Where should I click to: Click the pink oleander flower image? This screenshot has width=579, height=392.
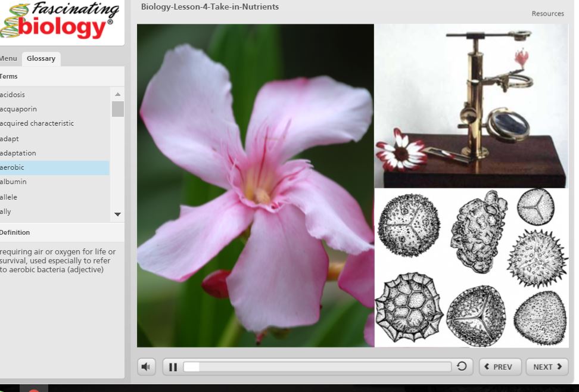click(x=256, y=185)
